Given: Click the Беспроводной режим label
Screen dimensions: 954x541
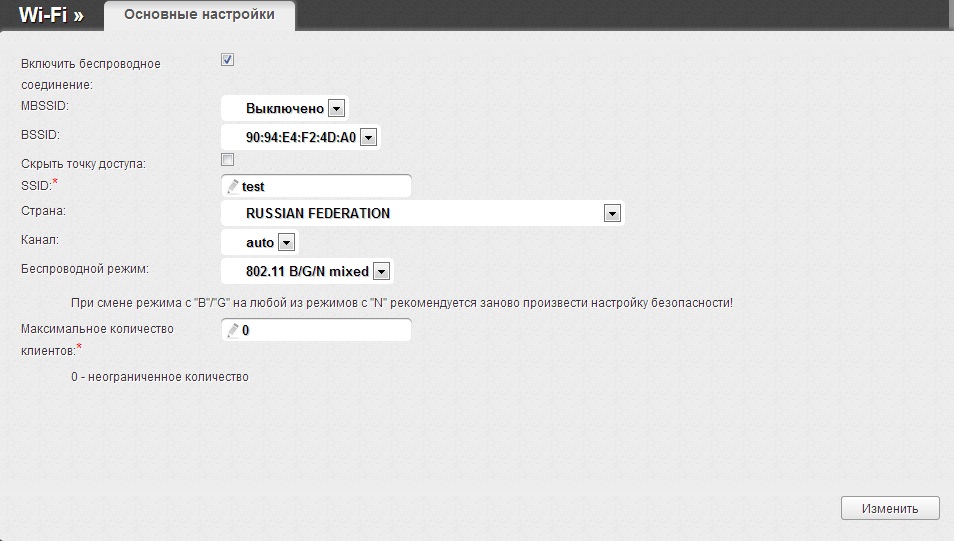Looking at the screenshot, I should point(84,269).
